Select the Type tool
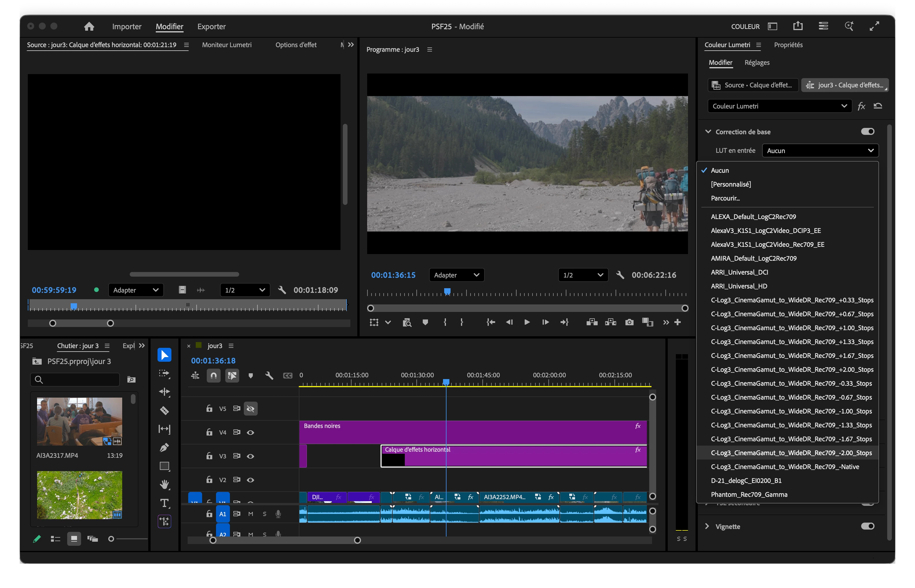The image size is (915, 588). click(x=164, y=503)
